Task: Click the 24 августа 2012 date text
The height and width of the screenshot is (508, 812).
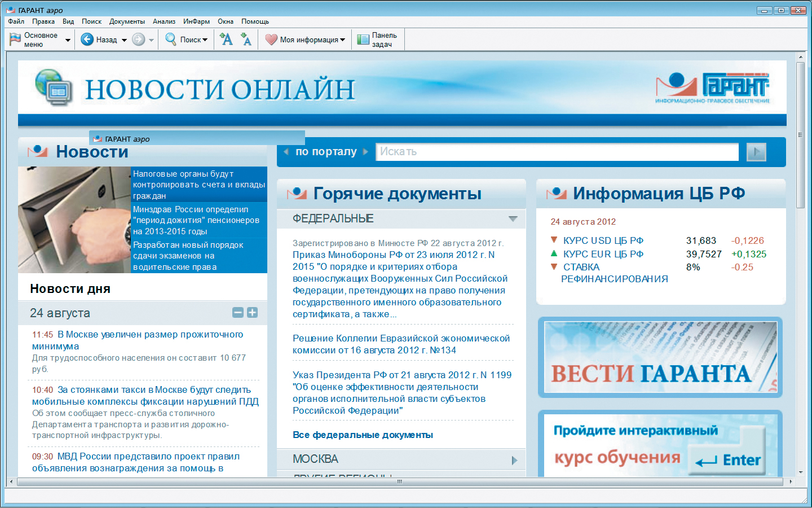Action: [583, 222]
